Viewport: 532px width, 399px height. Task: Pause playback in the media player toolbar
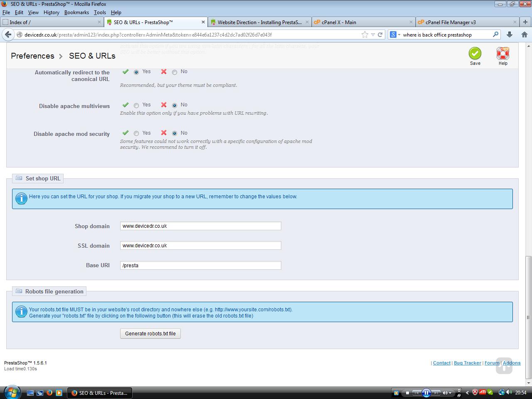(x=426, y=393)
